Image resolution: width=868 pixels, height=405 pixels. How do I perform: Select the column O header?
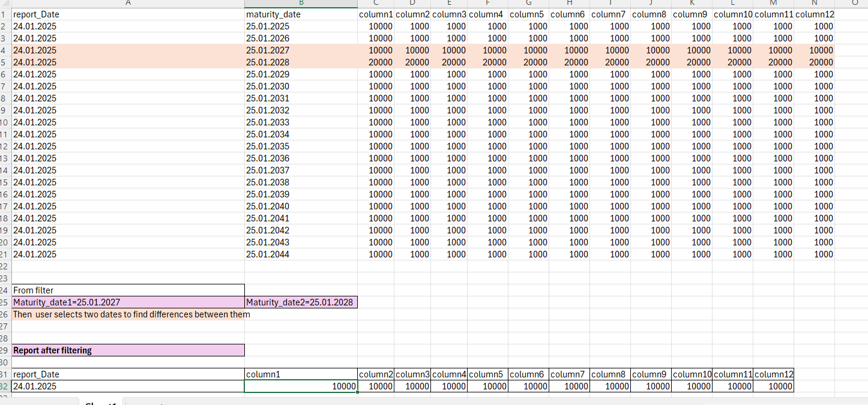tap(854, 3)
